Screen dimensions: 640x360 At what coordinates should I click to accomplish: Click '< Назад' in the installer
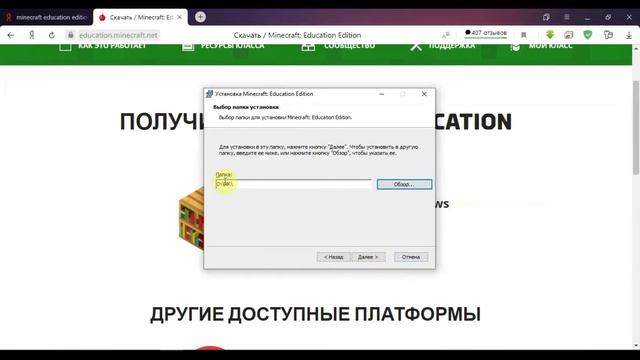(x=333, y=257)
